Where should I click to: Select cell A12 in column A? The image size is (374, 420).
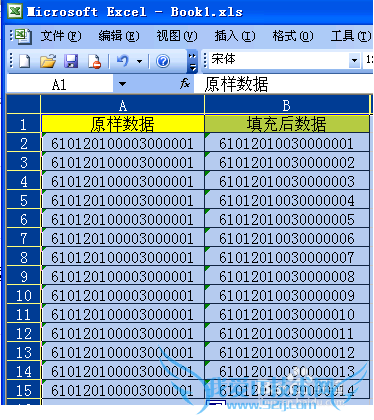point(122,333)
